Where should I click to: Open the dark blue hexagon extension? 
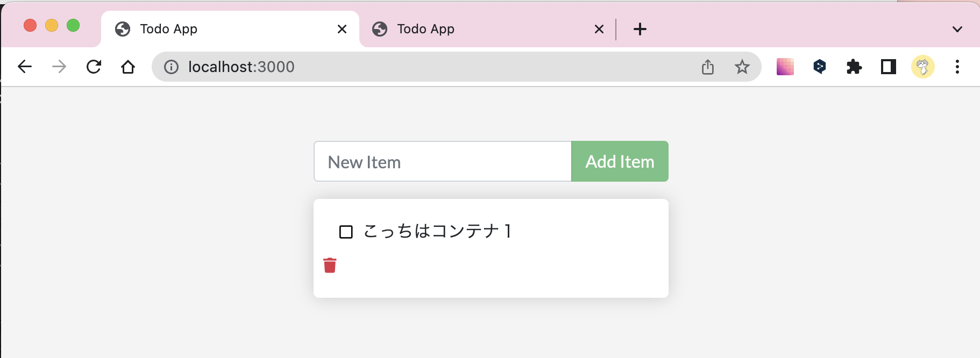pyautogui.click(x=819, y=67)
